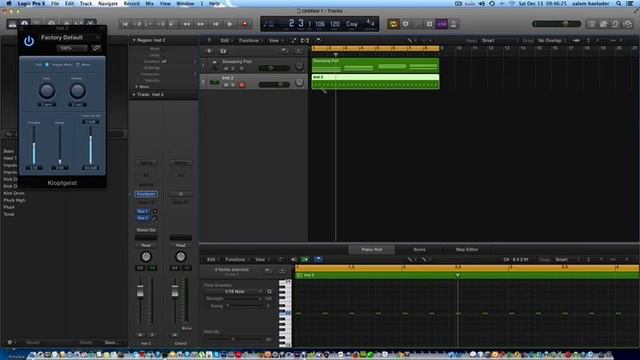640x360 pixels.
Task: Toggle the yellow Cycle mode button
Action: tap(393, 24)
